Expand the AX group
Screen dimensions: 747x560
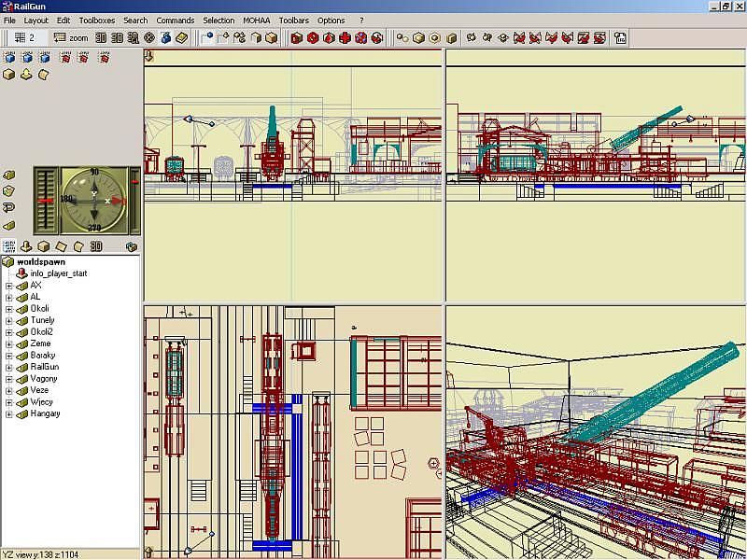point(8,287)
